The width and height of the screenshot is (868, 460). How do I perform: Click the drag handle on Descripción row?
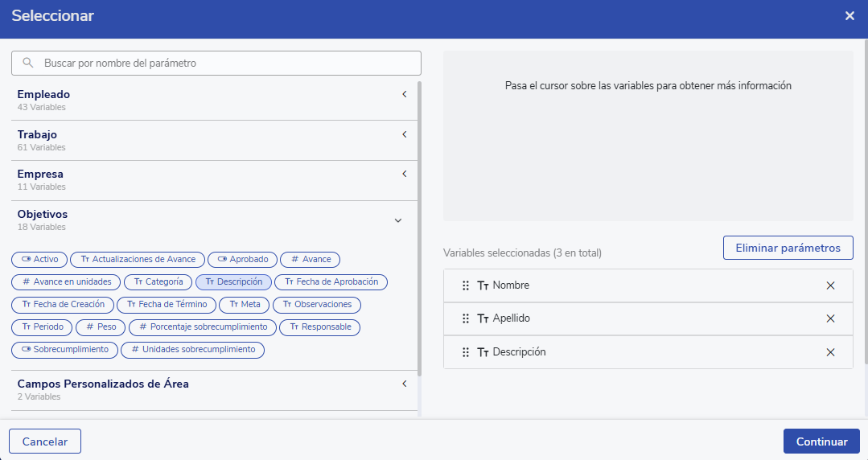[x=466, y=352]
